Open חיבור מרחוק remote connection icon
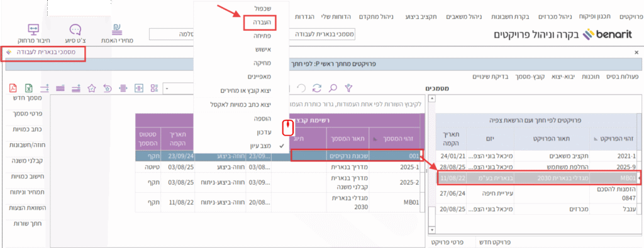644x248 pixels. click(33, 34)
